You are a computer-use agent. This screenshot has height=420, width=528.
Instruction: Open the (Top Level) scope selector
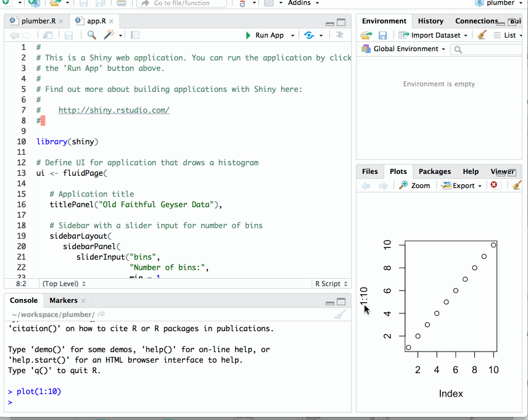click(64, 284)
